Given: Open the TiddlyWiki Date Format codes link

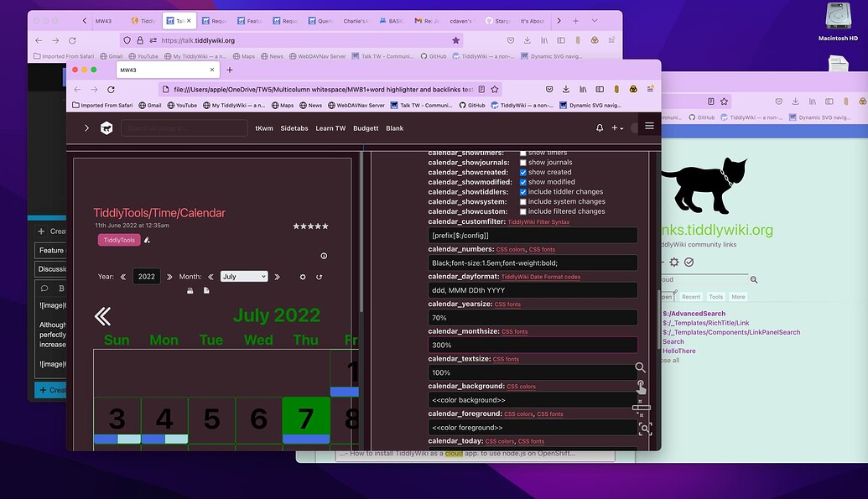Looking at the screenshot, I should (x=541, y=277).
